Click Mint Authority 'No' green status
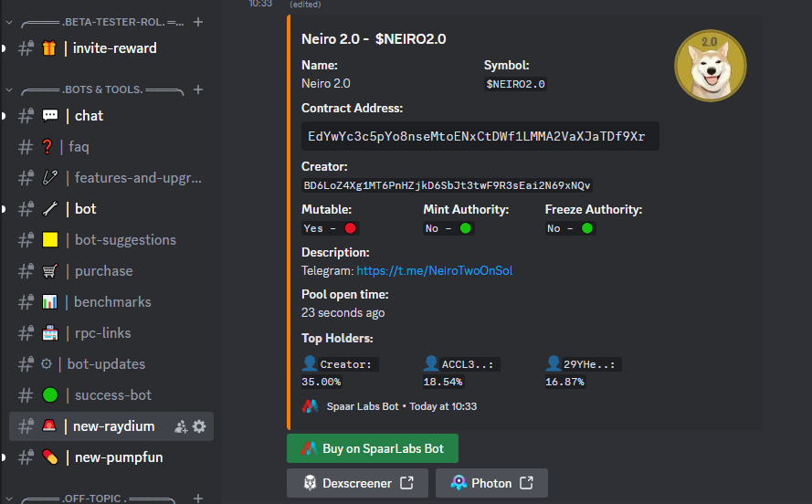The image size is (812, 504). pos(448,228)
